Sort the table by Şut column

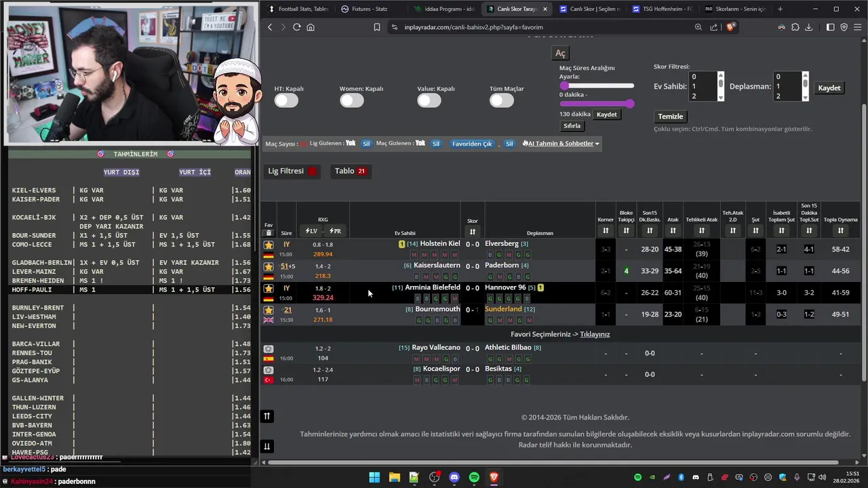click(x=755, y=231)
